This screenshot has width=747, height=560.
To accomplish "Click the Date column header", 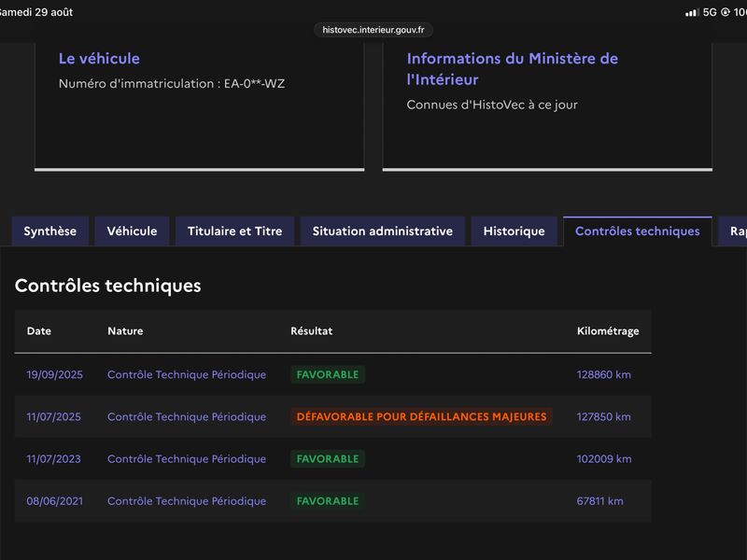I will click(x=39, y=331).
